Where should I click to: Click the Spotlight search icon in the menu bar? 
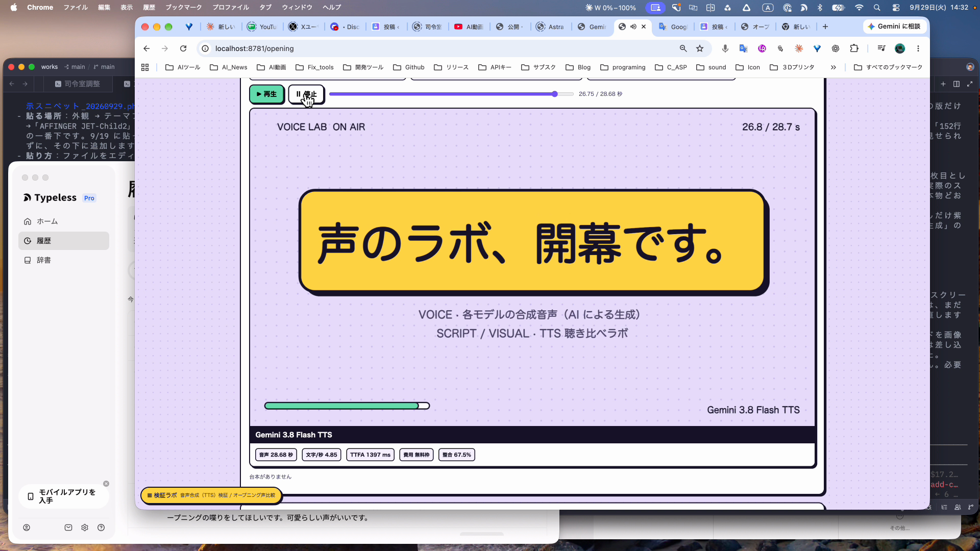(877, 7)
